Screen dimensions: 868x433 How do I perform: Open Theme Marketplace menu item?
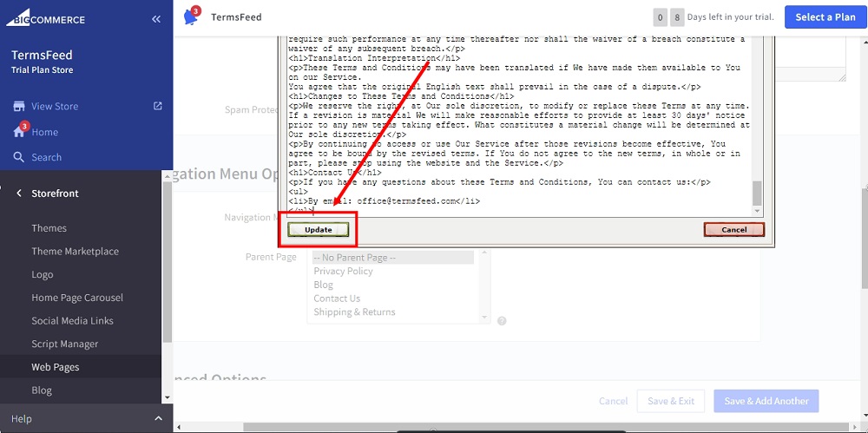point(75,252)
